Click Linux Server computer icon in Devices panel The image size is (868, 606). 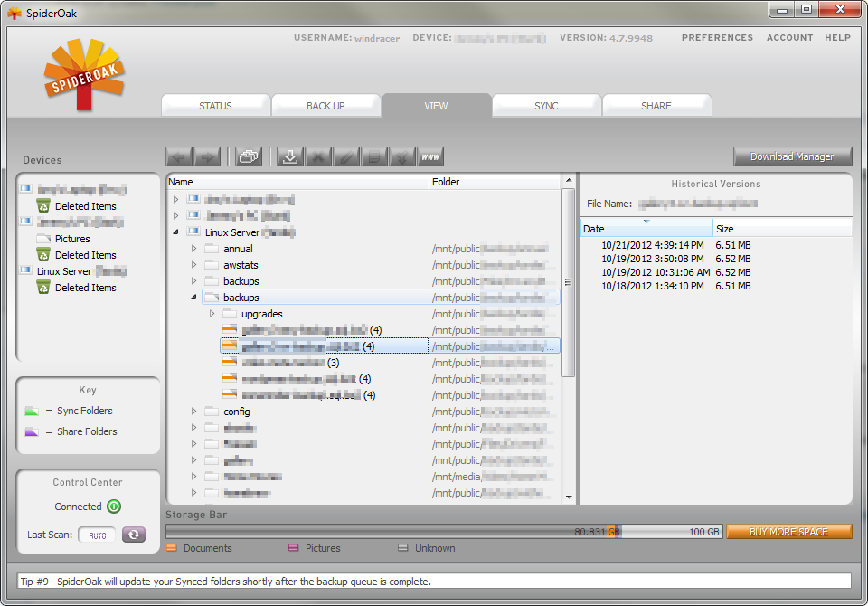point(25,270)
